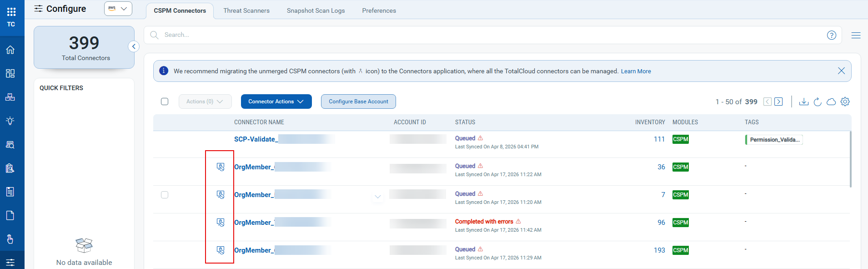Click the cloud icon in toolbar
The width and height of the screenshot is (868, 269).
tap(831, 102)
